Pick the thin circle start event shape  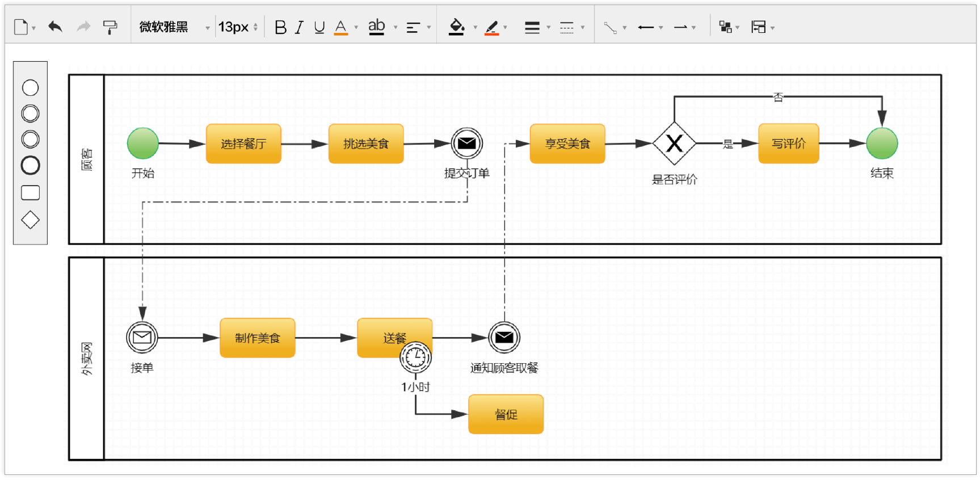[x=30, y=88]
